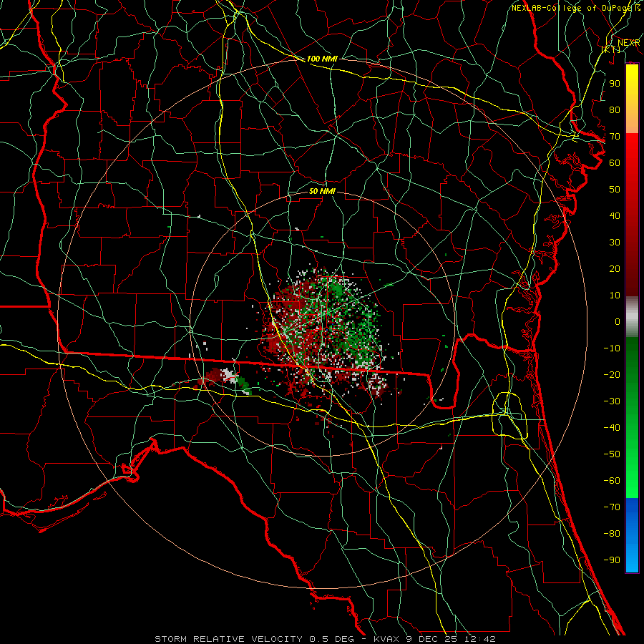Click the gray zero-velocity segment of the color bar
Screen dimensions: 644x644
[x=632, y=316]
